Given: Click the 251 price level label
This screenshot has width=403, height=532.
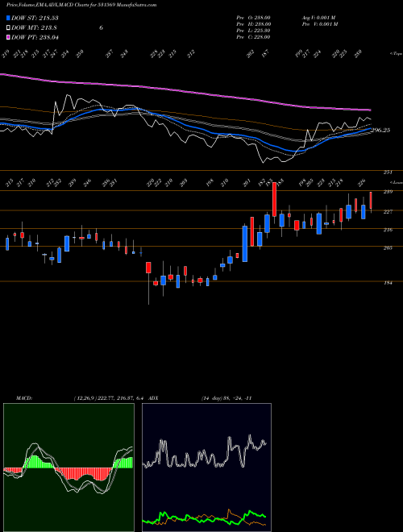Looking at the screenshot, I should (388, 172).
